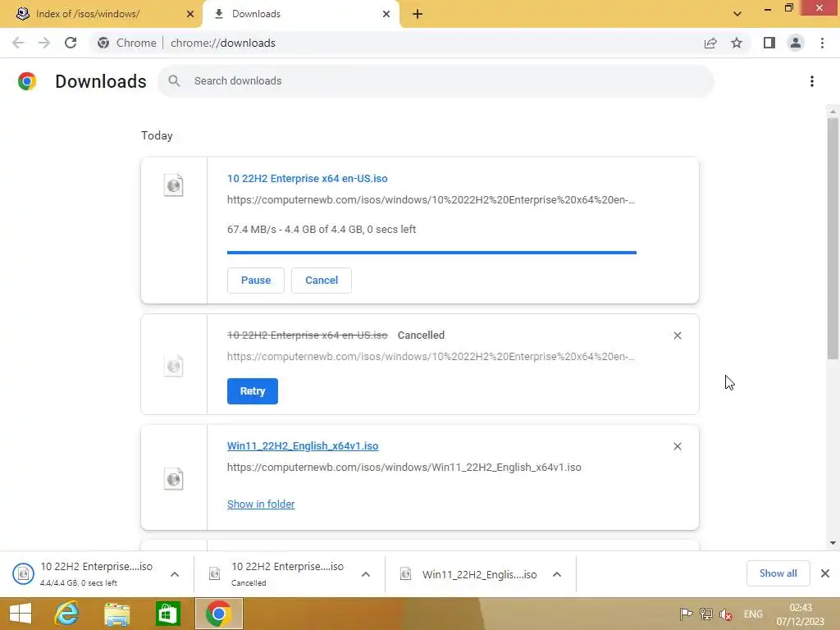The height and width of the screenshot is (630, 840).
Task: Cancel the Enterprise iso download
Action: click(322, 281)
